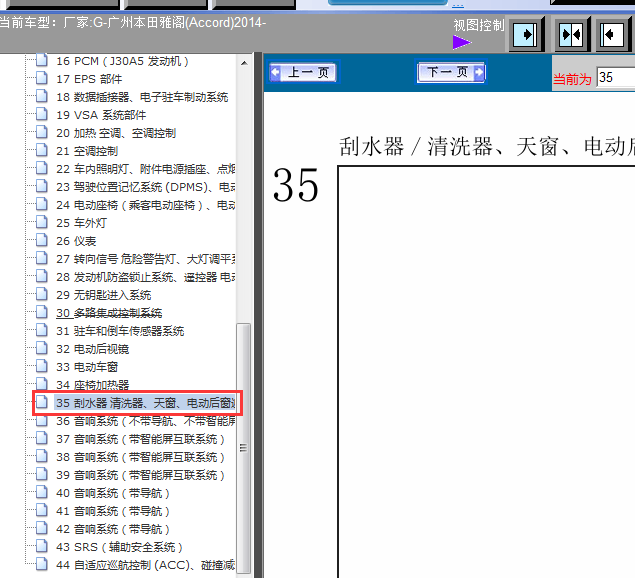Click document icon beside 40 音响系统
This screenshot has width=635, height=578.
42,492
